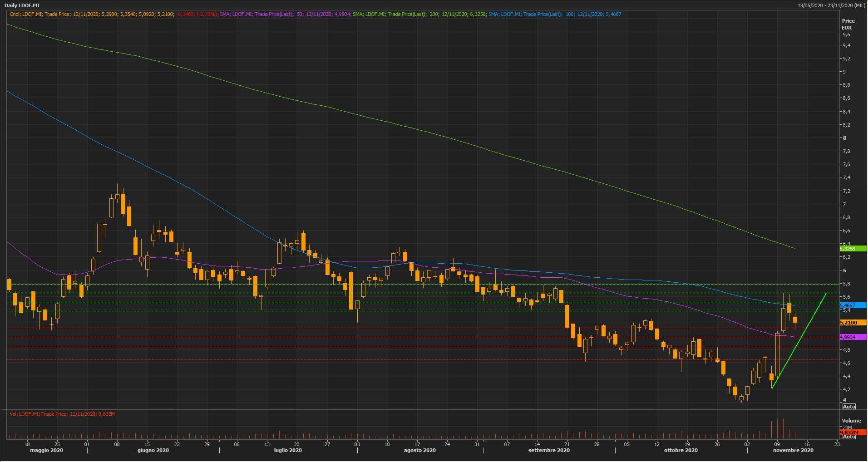
Task: Click the orange 5,2100 last price tag
Action: pos(853,323)
